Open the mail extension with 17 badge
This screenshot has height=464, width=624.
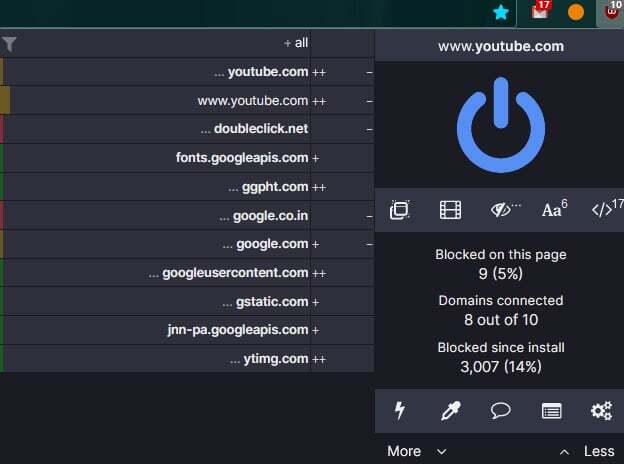click(x=540, y=11)
